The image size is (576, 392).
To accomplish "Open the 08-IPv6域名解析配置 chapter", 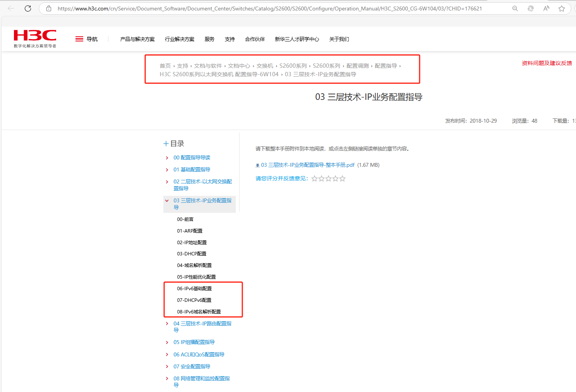I will 199,312.
